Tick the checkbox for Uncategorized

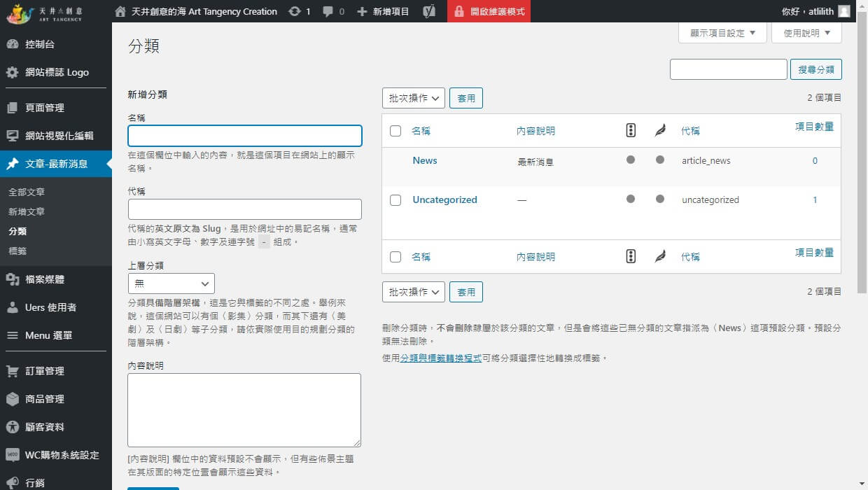395,200
